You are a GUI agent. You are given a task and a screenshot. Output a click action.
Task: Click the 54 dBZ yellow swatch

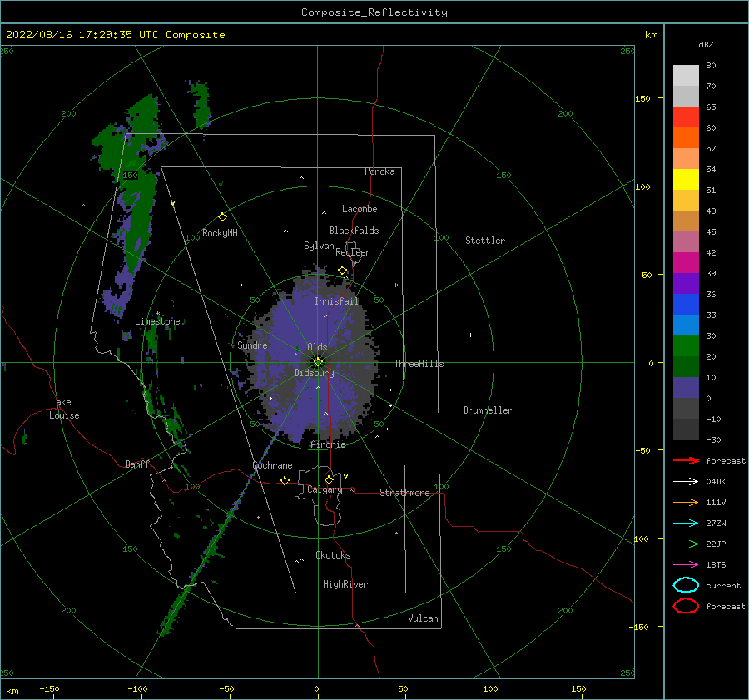coord(686,179)
